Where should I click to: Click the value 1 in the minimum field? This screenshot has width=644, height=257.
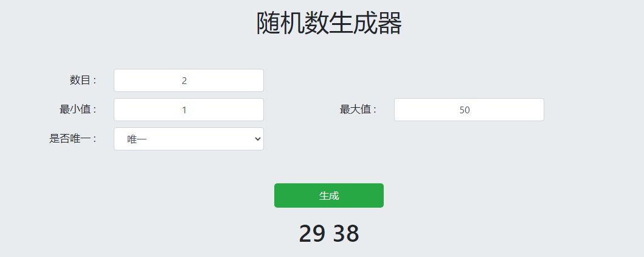coord(184,110)
